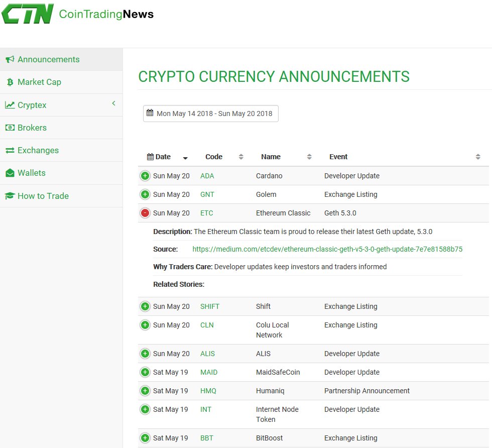
Task: Click the graduation cap icon beside How to Trade
Action: (x=10, y=196)
